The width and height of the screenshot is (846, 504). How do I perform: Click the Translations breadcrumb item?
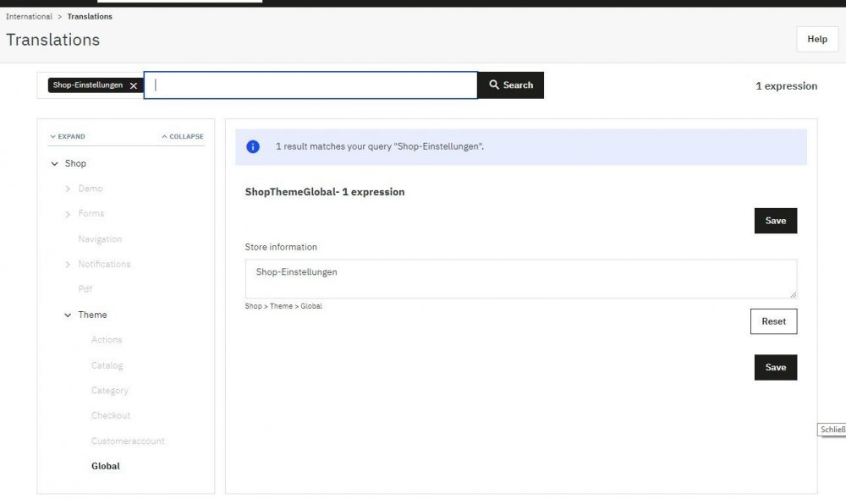(90, 17)
